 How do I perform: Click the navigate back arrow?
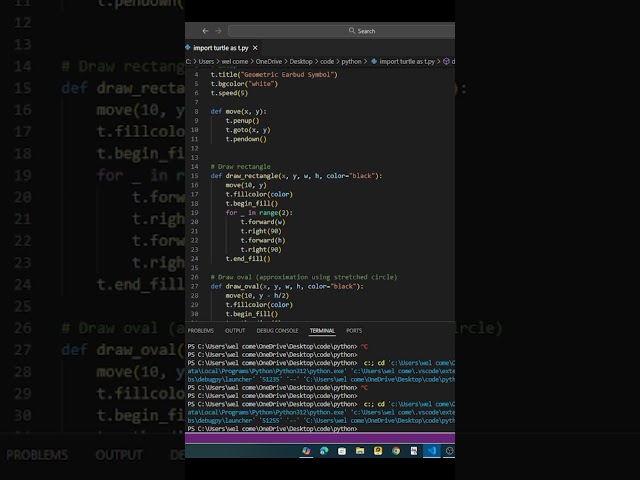pos(205,31)
